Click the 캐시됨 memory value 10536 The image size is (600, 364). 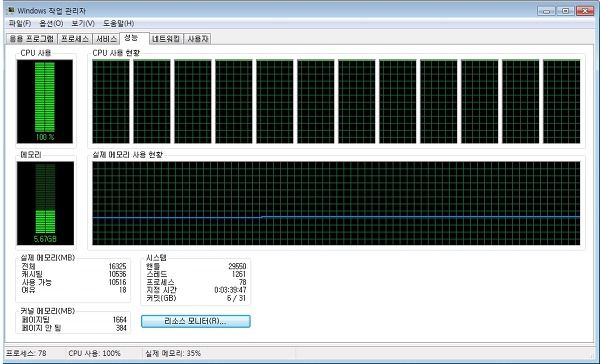point(117,274)
